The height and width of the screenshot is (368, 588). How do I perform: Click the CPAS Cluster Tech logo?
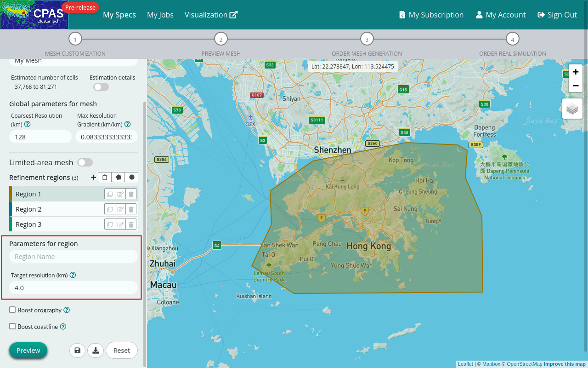[34, 15]
